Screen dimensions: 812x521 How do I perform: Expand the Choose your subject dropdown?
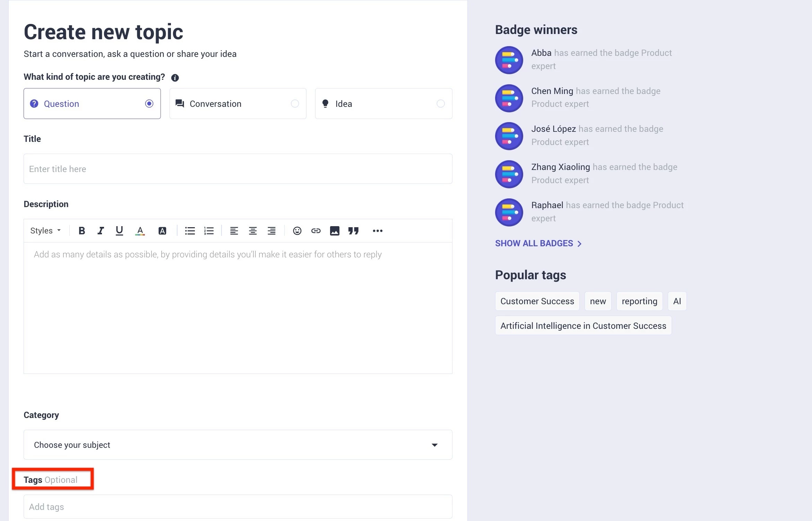pos(237,445)
